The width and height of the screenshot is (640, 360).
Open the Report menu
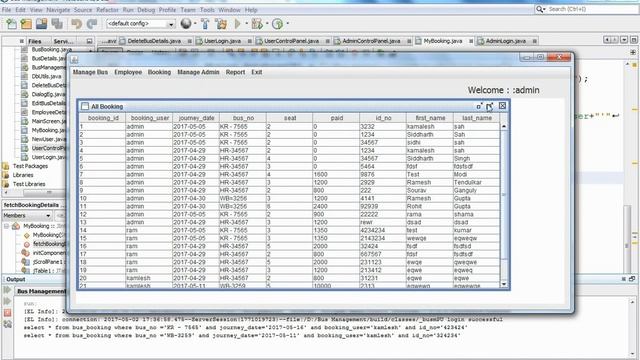click(236, 72)
